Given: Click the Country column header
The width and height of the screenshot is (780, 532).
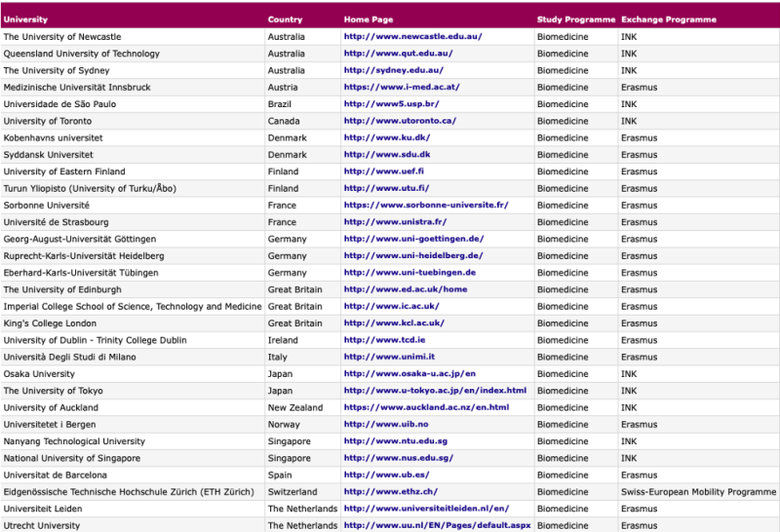Looking at the screenshot, I should coord(285,19).
